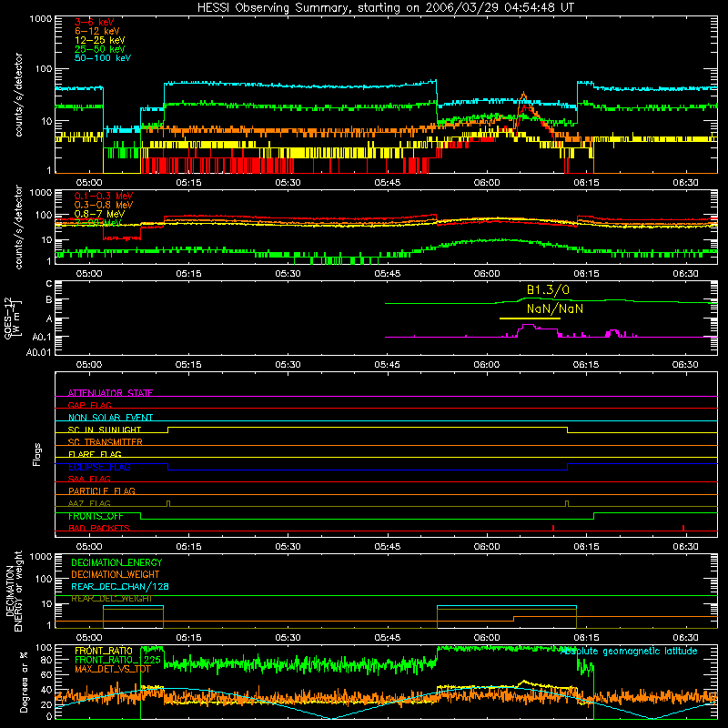Click the 05:45 tick label under Flags panel
728x728 pixels.
point(388,546)
